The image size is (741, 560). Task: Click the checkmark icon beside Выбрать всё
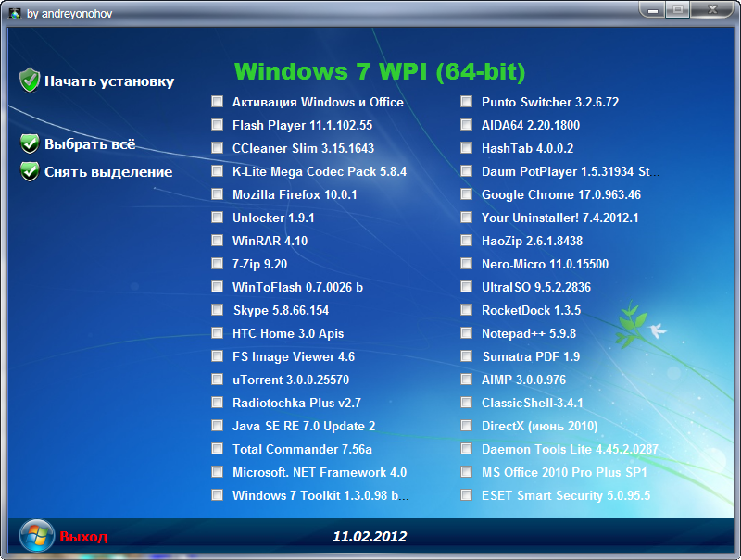click(x=31, y=144)
